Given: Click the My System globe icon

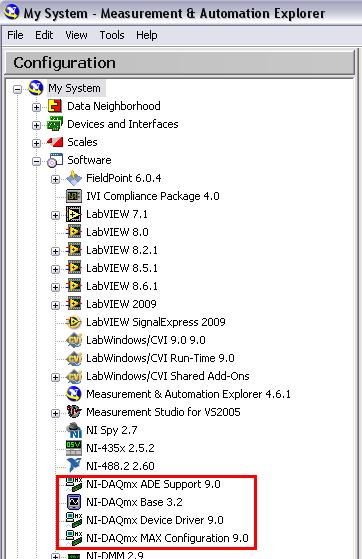Looking at the screenshot, I should 36,88.
